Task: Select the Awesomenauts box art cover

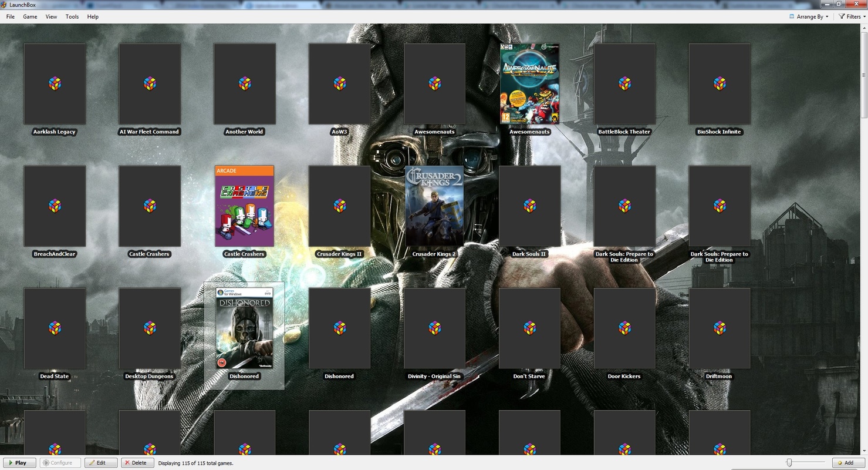Action: coord(529,83)
